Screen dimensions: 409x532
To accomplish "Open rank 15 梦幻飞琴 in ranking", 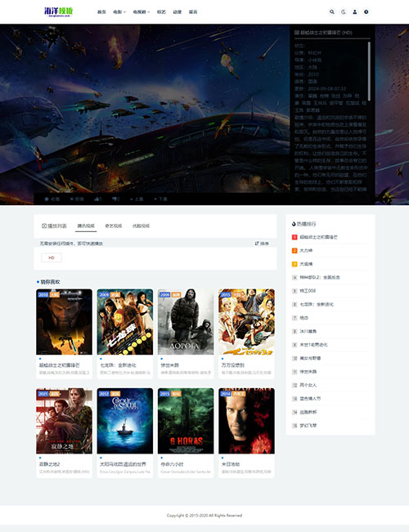I will [308, 426].
